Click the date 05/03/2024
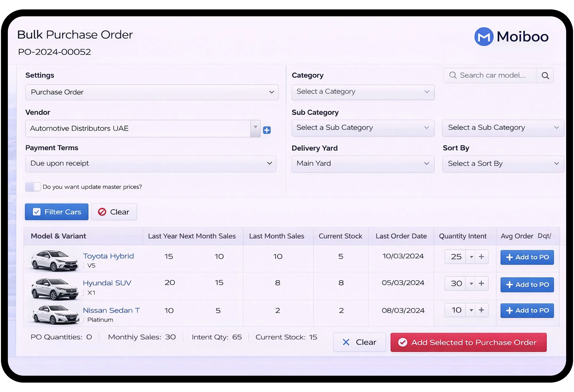574x392 pixels. [403, 283]
